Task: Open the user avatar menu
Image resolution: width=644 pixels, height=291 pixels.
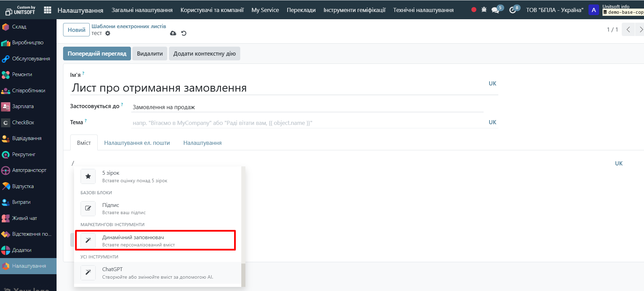Action: (594, 10)
